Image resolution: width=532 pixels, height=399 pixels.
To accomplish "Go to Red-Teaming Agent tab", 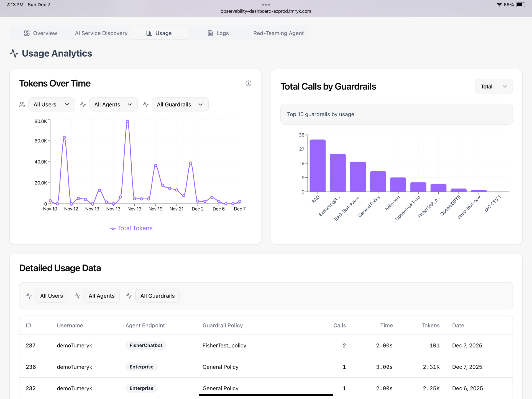I will coord(278,33).
